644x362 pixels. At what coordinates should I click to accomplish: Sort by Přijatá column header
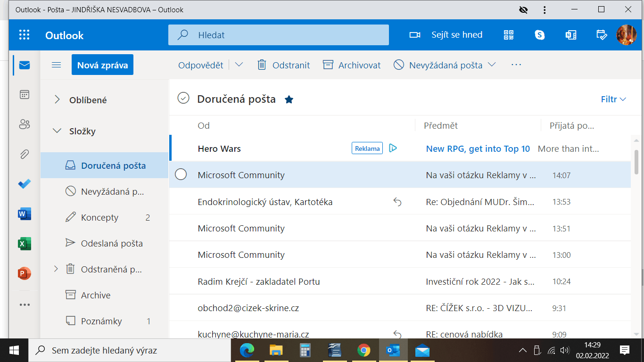(572, 125)
